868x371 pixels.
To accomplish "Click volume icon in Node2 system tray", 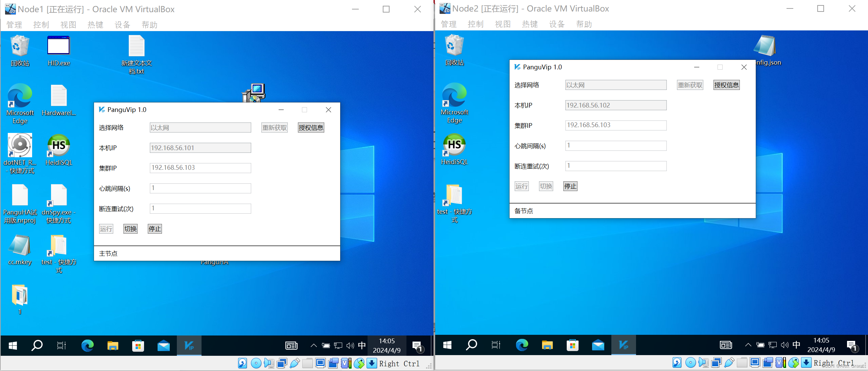I will coord(784,345).
